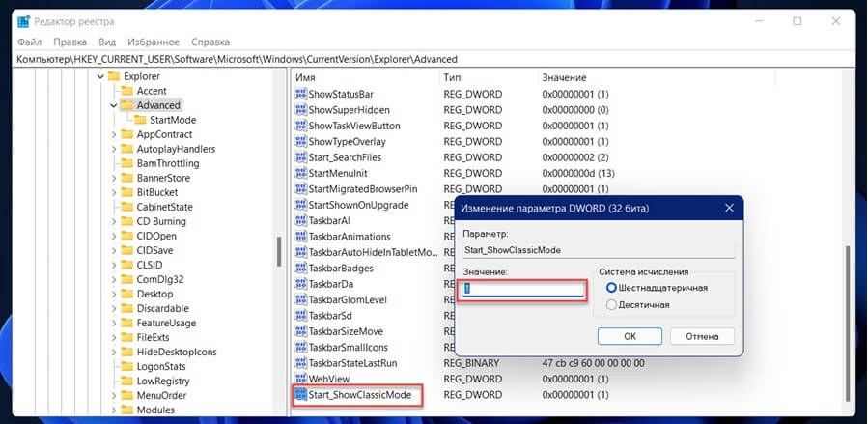Click the CabinetState folder icon
Screen dimensions: 868x424
coord(127,207)
